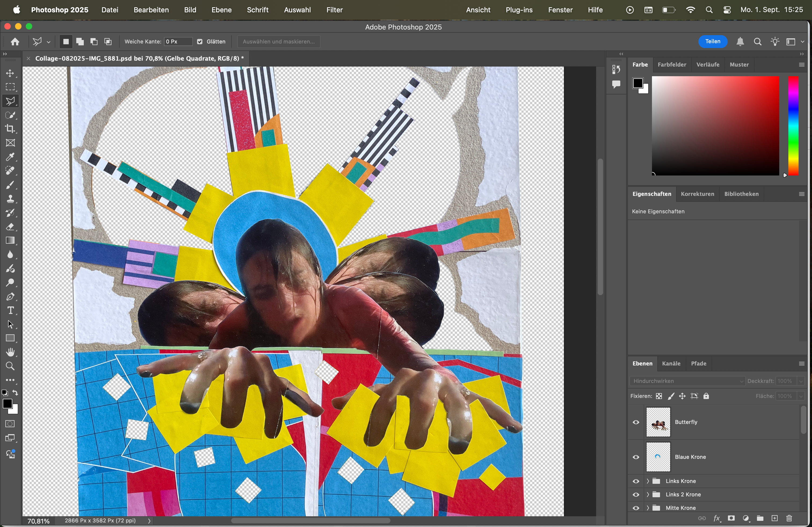Expand the Mitte Krone group

coord(648,508)
